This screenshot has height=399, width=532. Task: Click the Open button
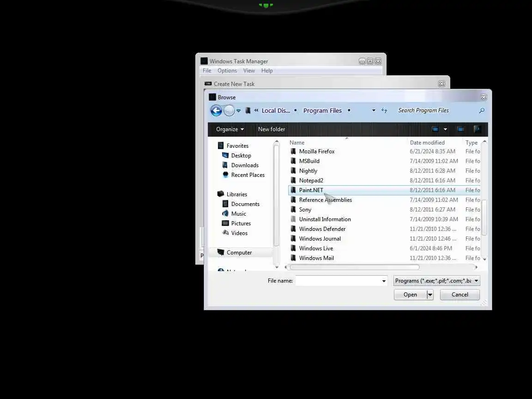(410, 295)
